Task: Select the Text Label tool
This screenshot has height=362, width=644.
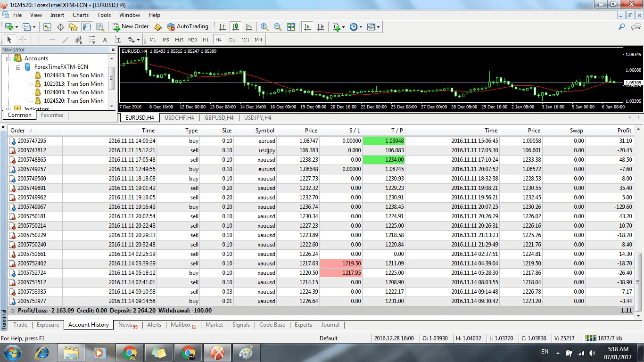Action: click(x=118, y=40)
